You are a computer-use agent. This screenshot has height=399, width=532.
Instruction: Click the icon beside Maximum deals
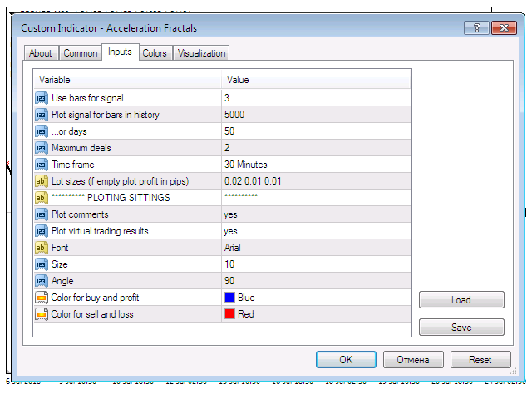tap(41, 148)
